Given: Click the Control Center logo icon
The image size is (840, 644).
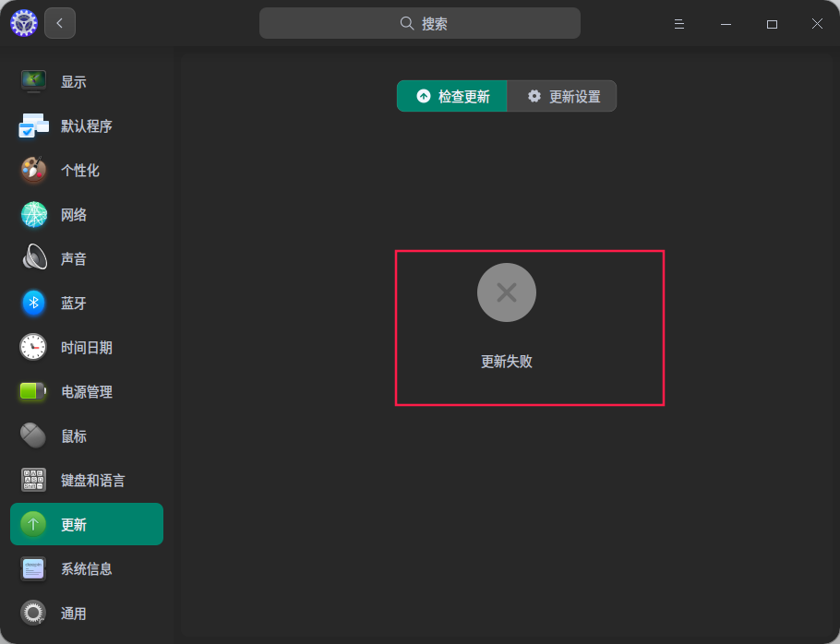Looking at the screenshot, I should click(24, 23).
